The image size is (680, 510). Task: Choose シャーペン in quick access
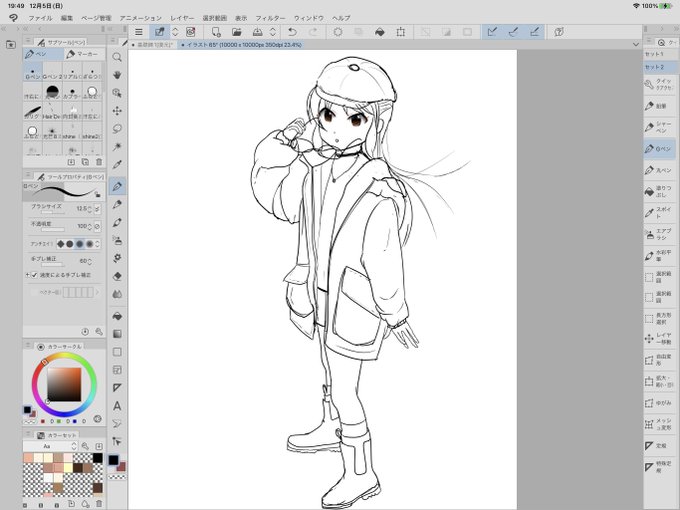659,127
